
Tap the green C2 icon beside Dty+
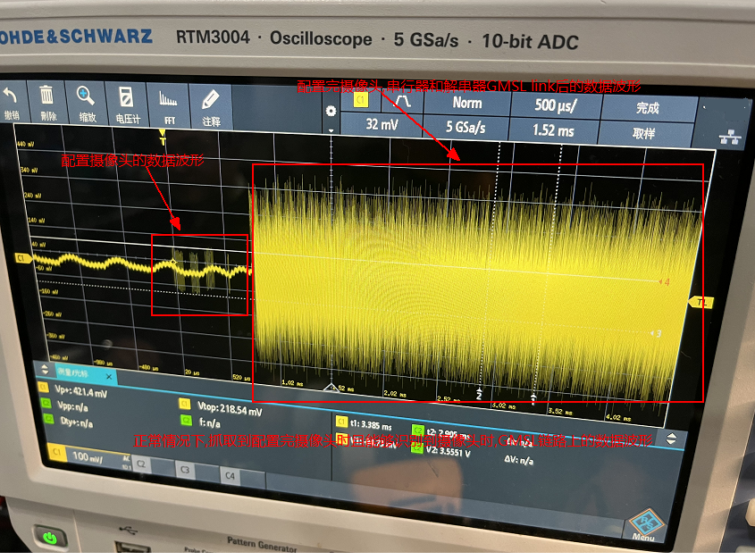[49, 418]
